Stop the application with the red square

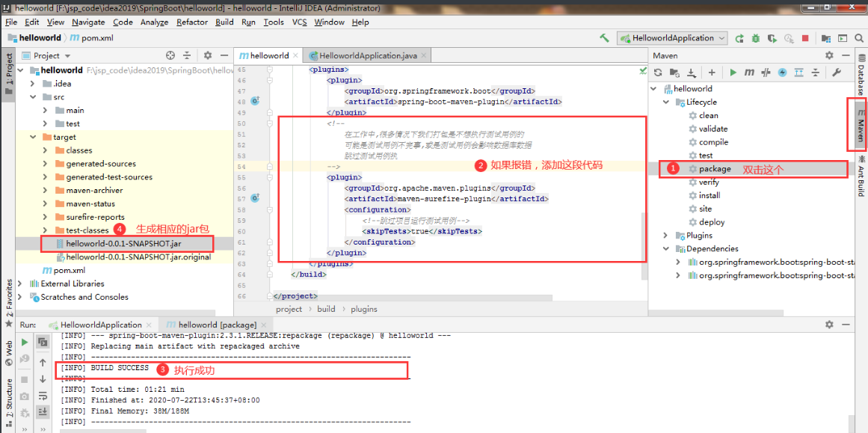[x=805, y=38]
